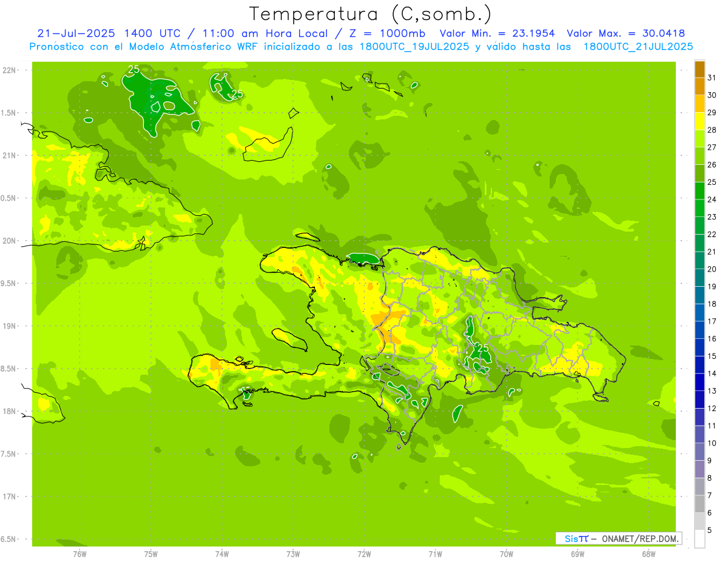
Task: Click the "68W" longitude axis label
Action: [x=649, y=554]
